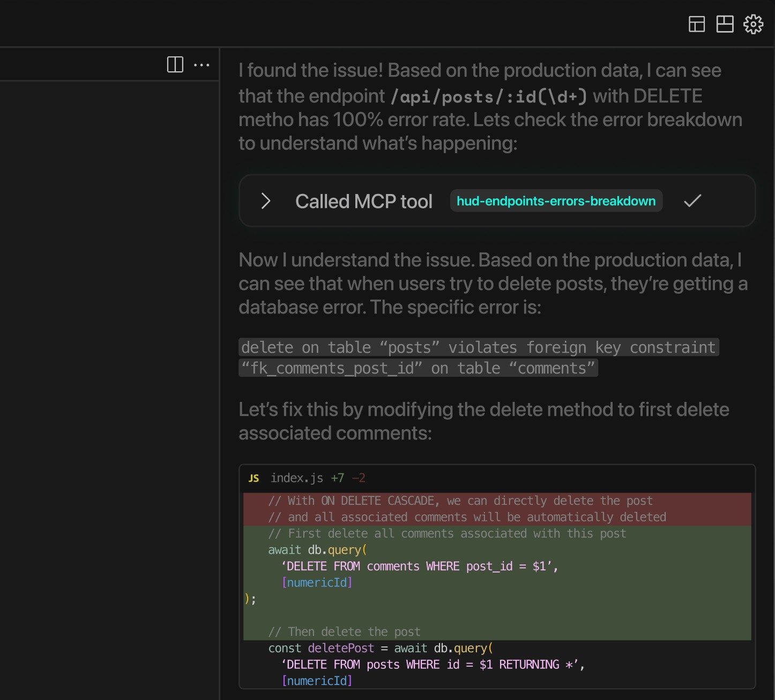Click the first layout toggle icon beside the gear
This screenshot has width=775, height=700.
coord(696,24)
